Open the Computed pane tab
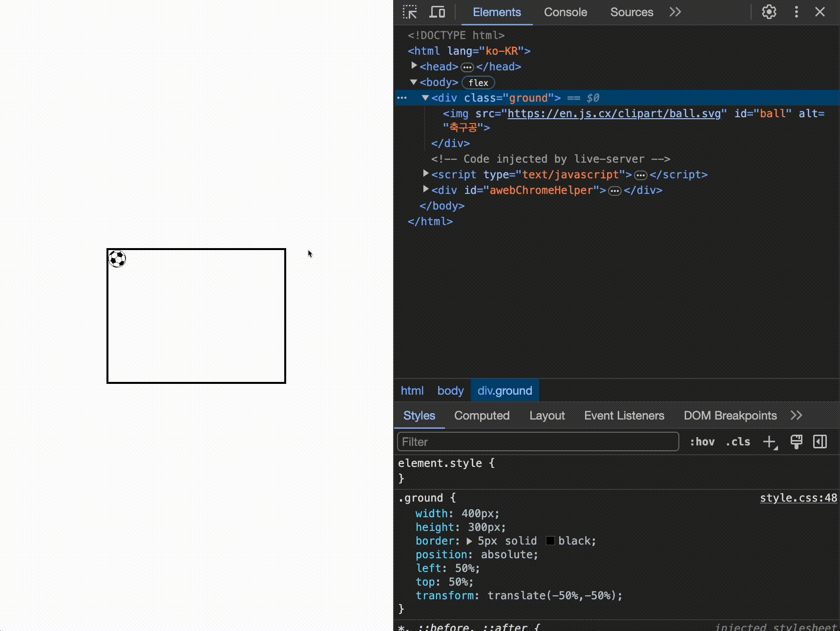 (x=482, y=416)
